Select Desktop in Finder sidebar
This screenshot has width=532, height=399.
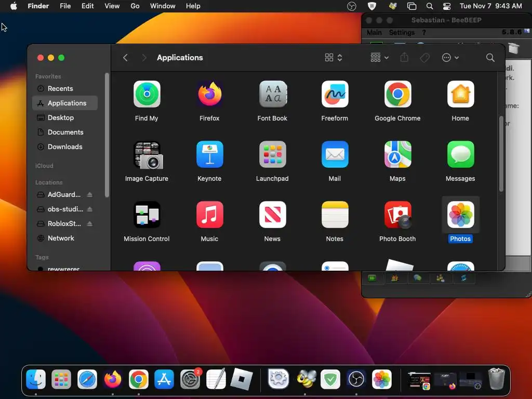tap(65, 118)
